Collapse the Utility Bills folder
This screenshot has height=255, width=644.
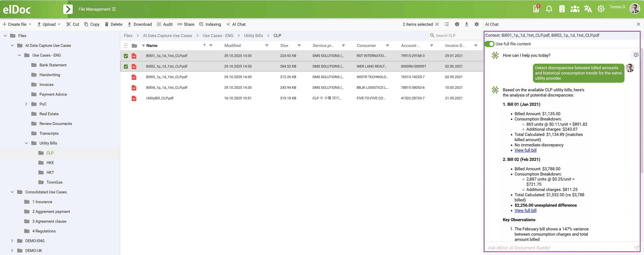point(26,143)
